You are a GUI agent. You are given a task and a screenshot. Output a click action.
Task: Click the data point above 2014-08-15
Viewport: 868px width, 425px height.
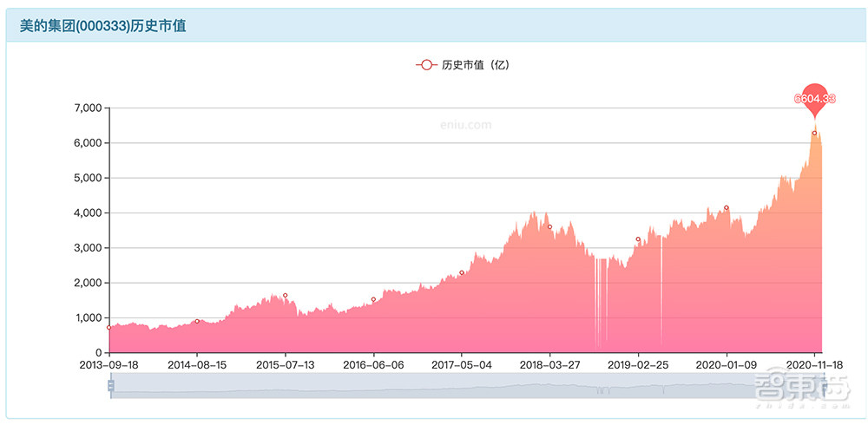pyautogui.click(x=197, y=321)
